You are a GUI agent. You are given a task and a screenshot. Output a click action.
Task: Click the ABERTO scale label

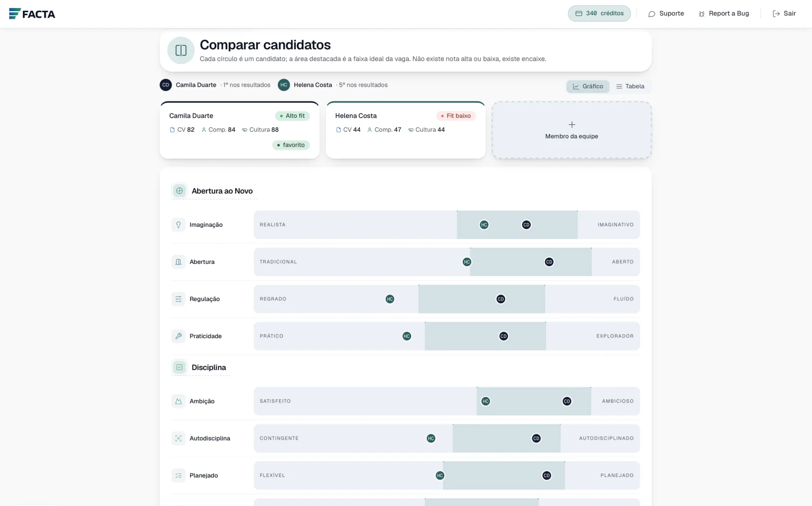pos(623,262)
